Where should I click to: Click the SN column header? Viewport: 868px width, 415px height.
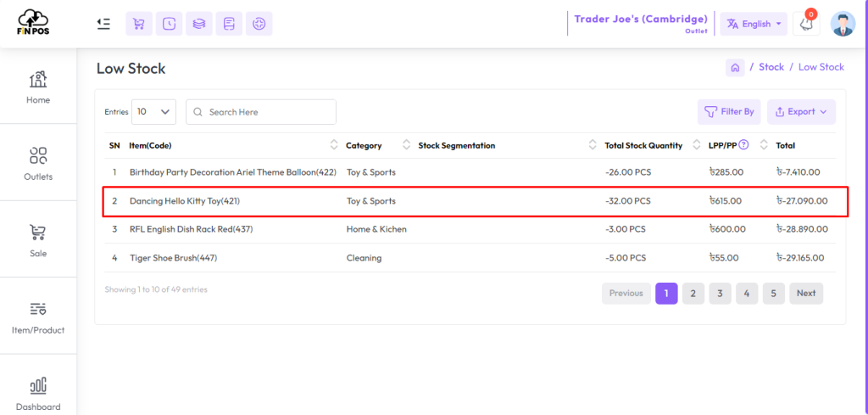[114, 146]
